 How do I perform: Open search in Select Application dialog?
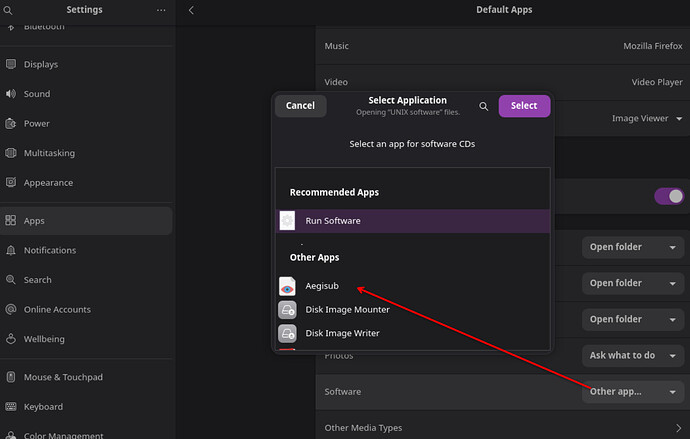click(483, 106)
